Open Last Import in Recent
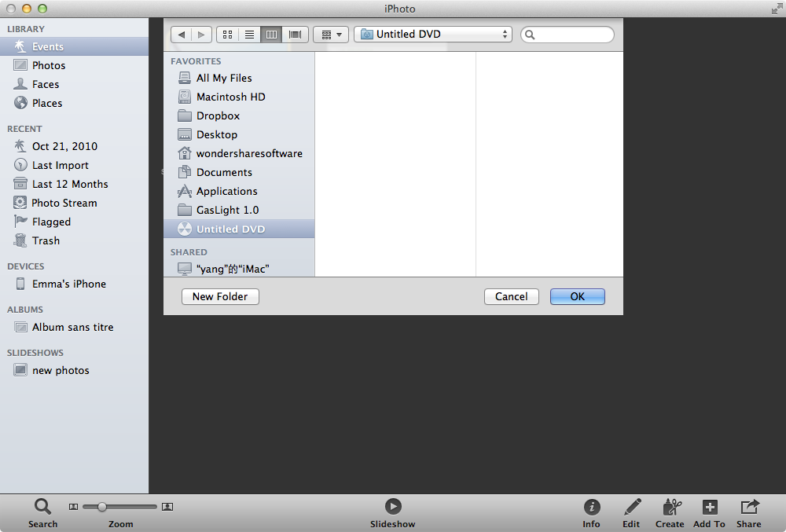The height and width of the screenshot is (532, 786). [x=74, y=165]
